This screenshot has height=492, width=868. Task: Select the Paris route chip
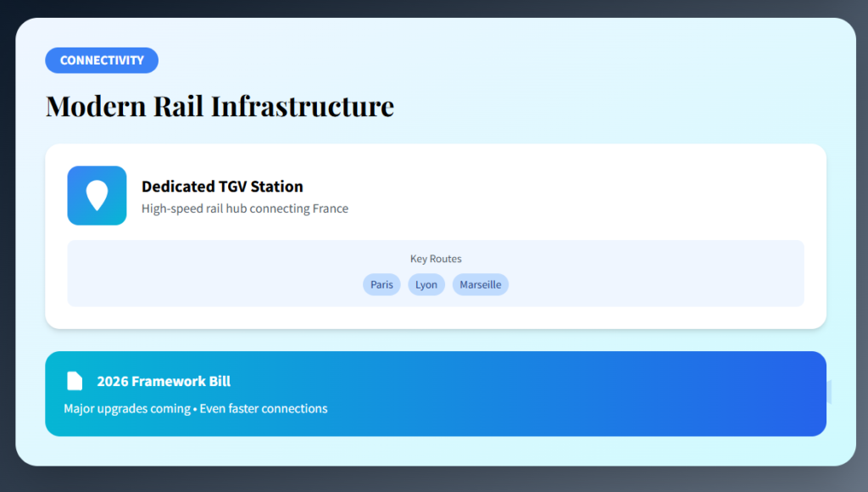coord(381,285)
